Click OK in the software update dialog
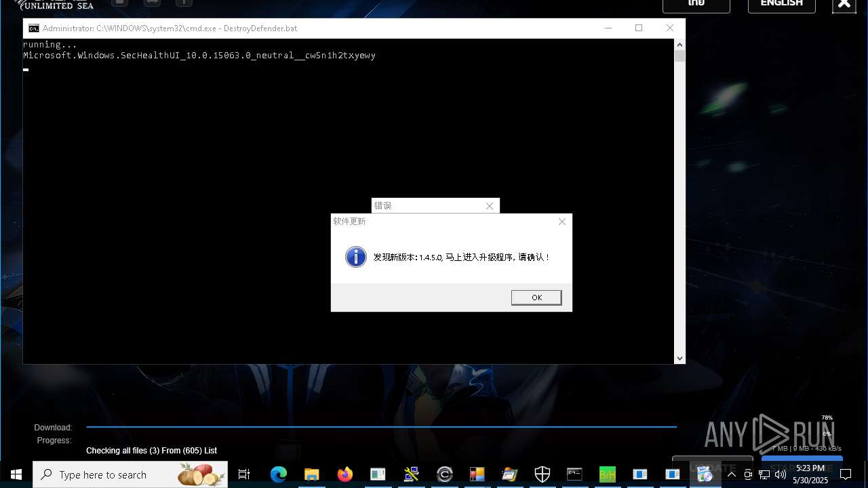This screenshot has height=488, width=868. [x=536, y=298]
